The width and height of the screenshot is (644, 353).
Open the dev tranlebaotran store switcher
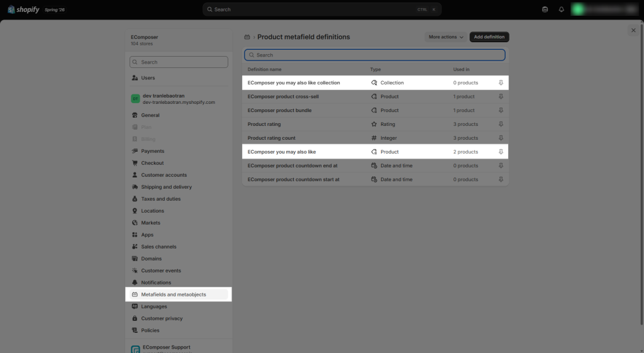pos(179,99)
